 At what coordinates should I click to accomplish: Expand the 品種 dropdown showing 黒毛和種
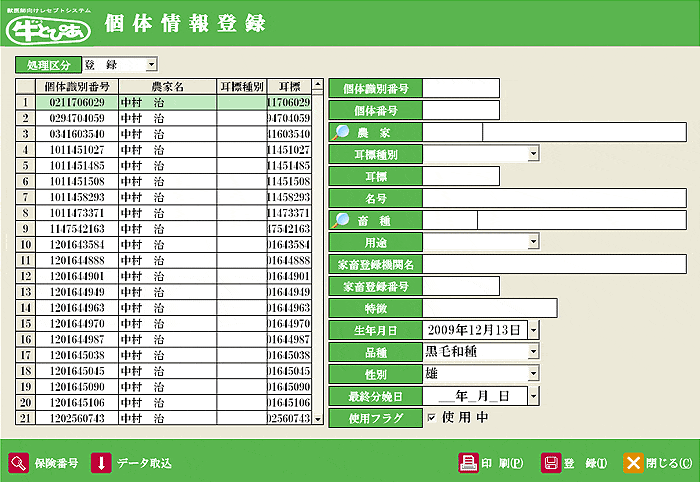click(533, 351)
